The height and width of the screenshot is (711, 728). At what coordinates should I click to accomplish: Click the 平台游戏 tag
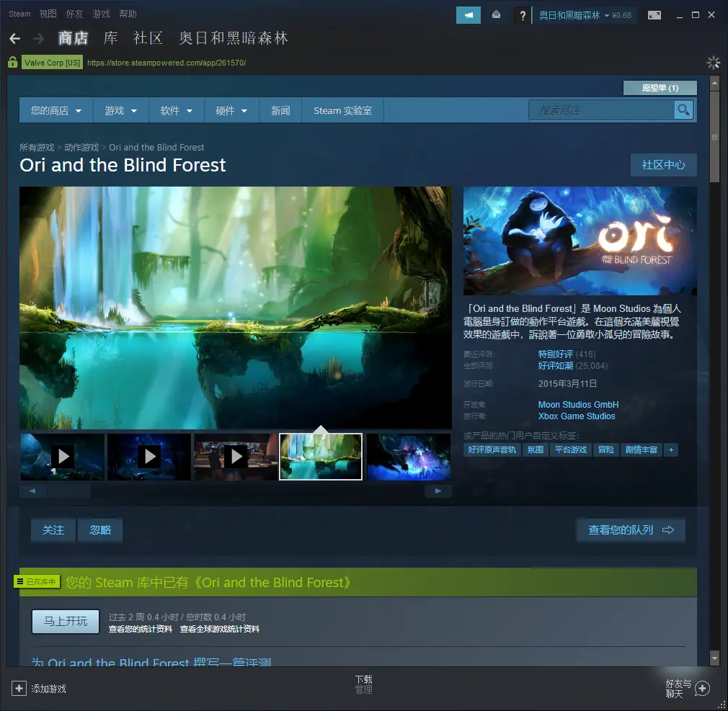coord(571,450)
